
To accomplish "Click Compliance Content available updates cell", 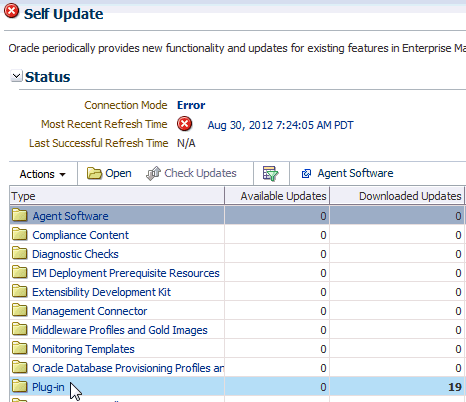I will pos(277,235).
